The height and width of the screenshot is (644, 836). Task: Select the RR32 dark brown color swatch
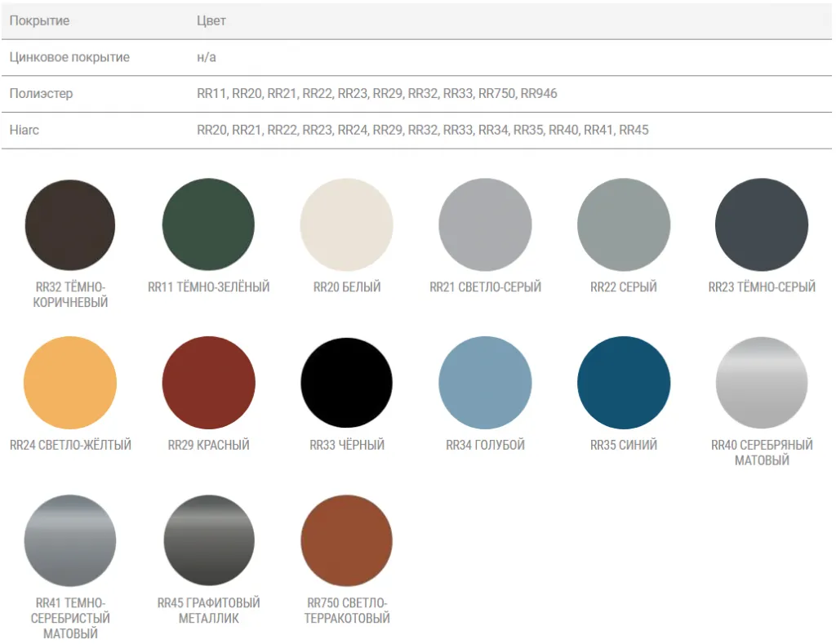coord(70,224)
